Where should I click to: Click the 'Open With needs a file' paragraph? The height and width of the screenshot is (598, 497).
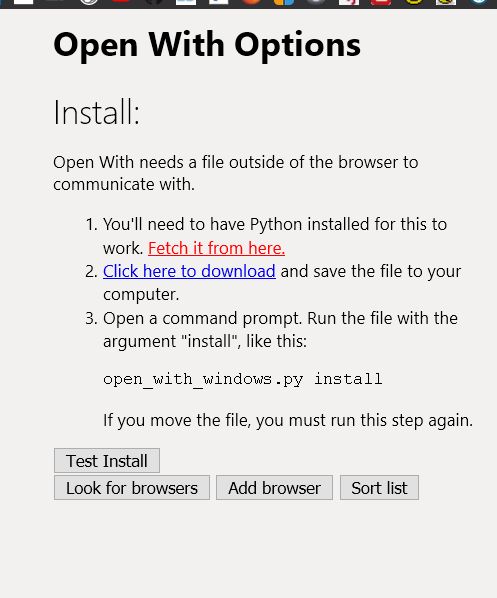point(236,173)
